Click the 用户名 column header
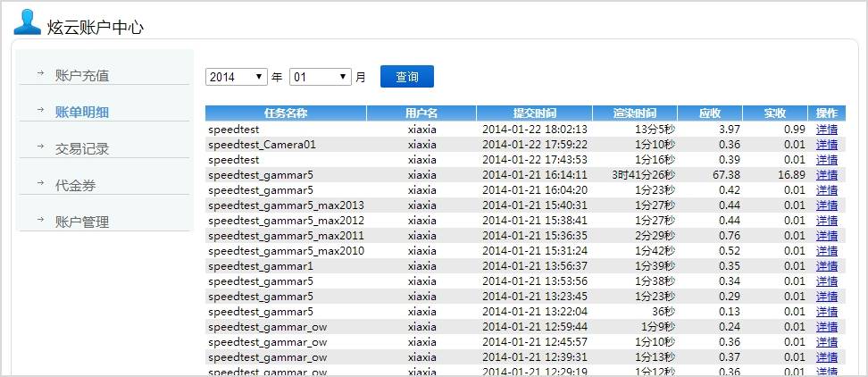The image size is (868, 377). coord(421,113)
